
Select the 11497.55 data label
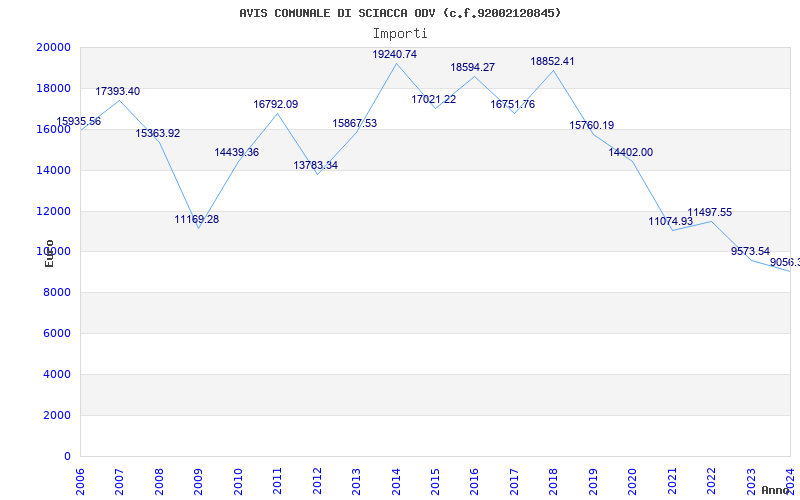tap(710, 212)
